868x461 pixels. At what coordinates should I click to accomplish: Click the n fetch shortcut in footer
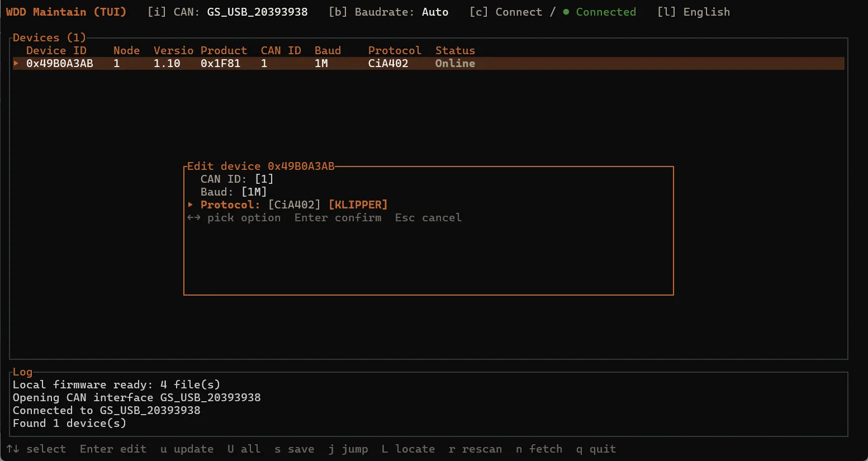tap(539, 449)
